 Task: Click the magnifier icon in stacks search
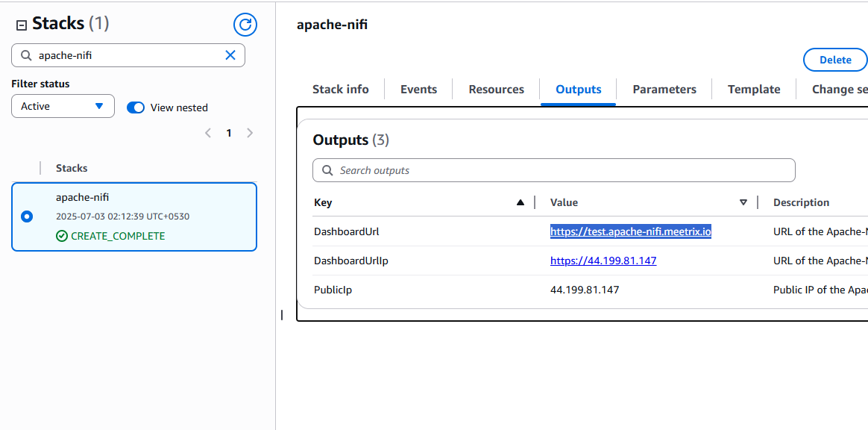[x=25, y=55]
